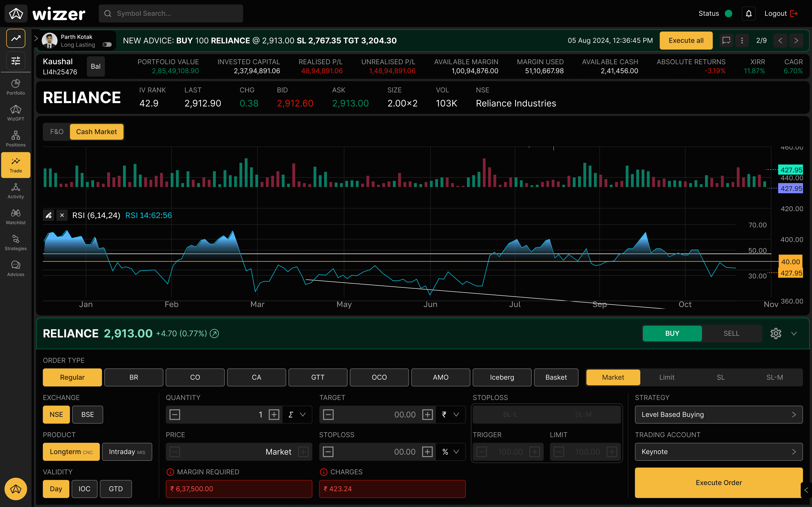Open WizGPT from the sidebar
Viewport: 812px width, 507px height.
[x=16, y=113]
